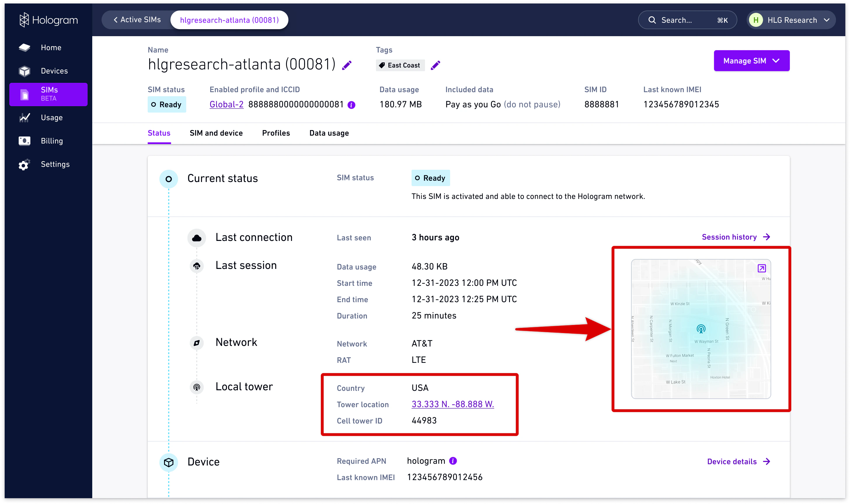Expand the map with the open icon

click(x=762, y=268)
